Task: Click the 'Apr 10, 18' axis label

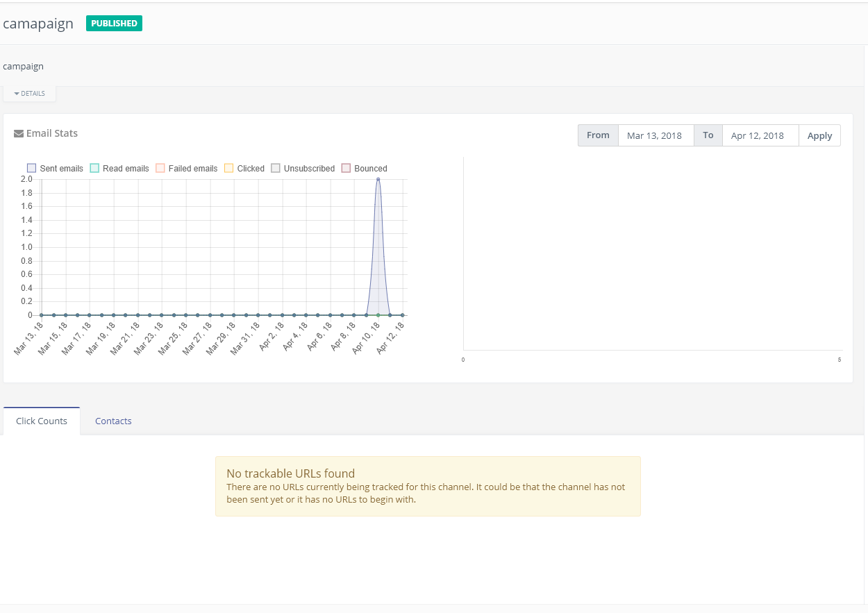Action: [x=367, y=339]
